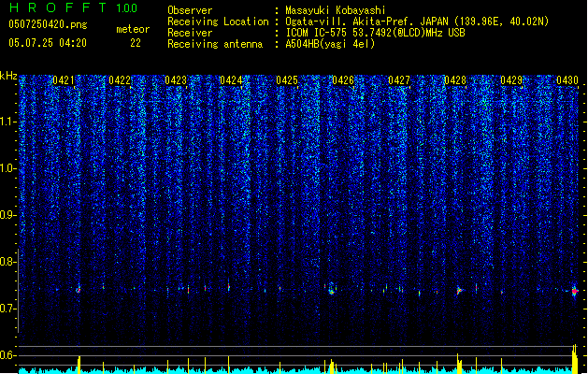The width and height of the screenshot is (588, 374).
Task: Click the version number 1.0.0
Action: point(127,7)
